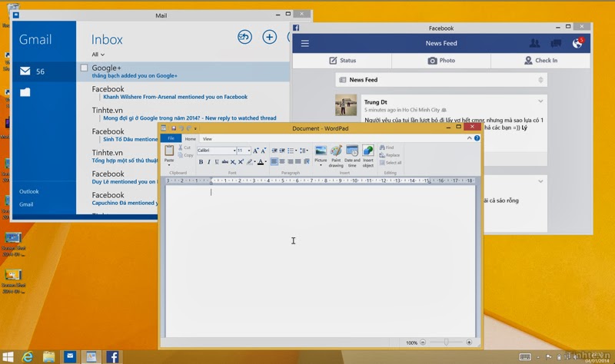Click the WordPad zoom slider

click(446, 342)
